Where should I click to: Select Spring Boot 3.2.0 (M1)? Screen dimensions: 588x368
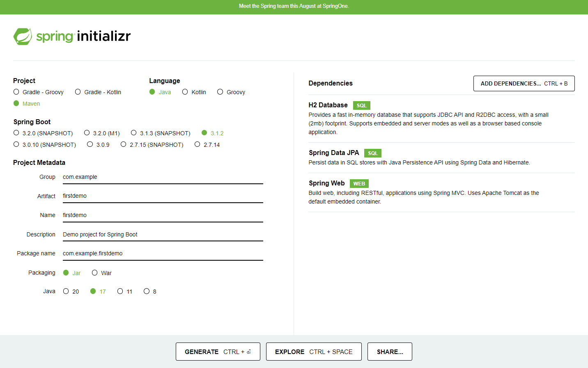click(102, 133)
